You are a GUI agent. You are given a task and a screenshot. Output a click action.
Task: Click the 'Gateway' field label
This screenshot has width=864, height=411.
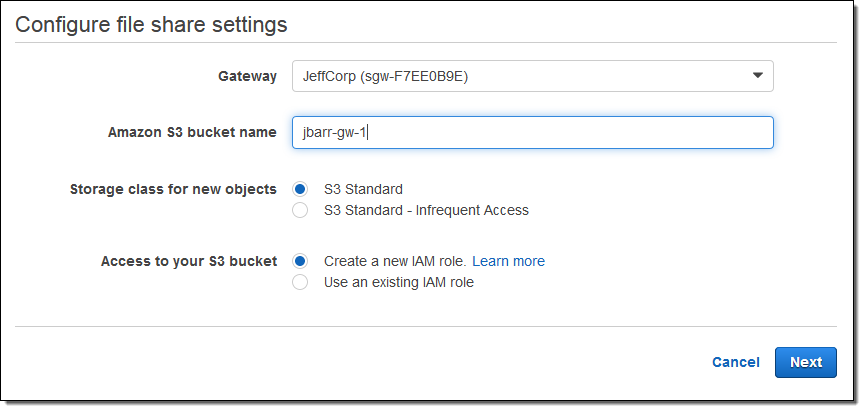click(x=247, y=76)
